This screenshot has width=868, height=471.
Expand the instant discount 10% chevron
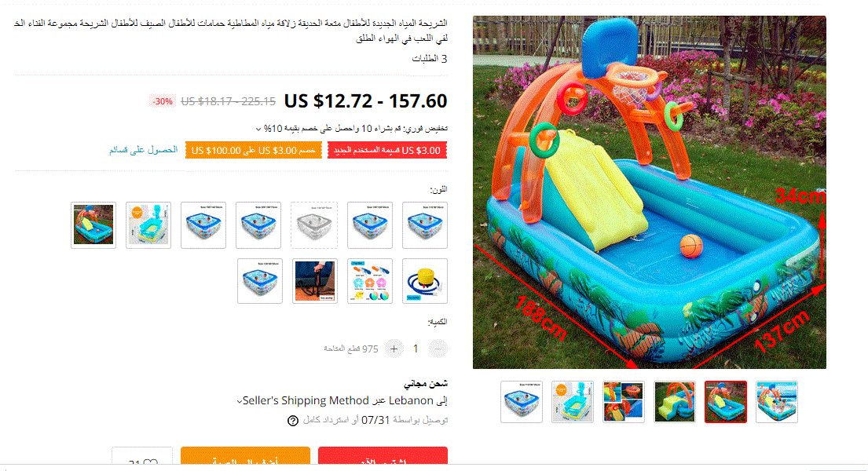pyautogui.click(x=258, y=129)
